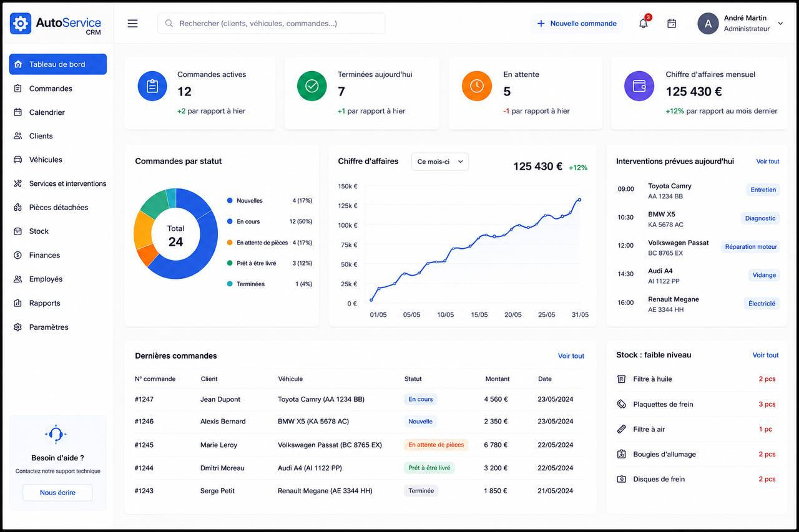Screen dimensions: 799x532
Task: Click the Terminées aujourd'hui checkmark icon
Action: click(x=312, y=86)
